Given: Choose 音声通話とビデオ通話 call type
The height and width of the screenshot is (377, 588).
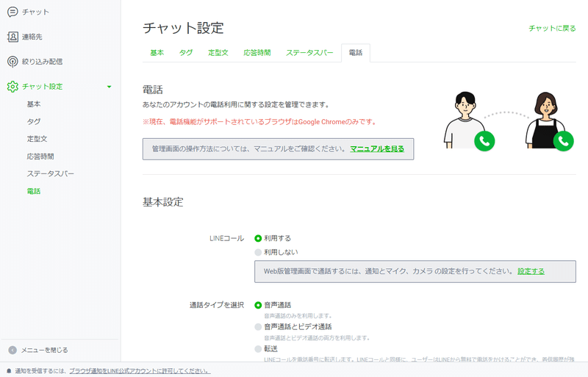Looking at the screenshot, I should (x=258, y=327).
